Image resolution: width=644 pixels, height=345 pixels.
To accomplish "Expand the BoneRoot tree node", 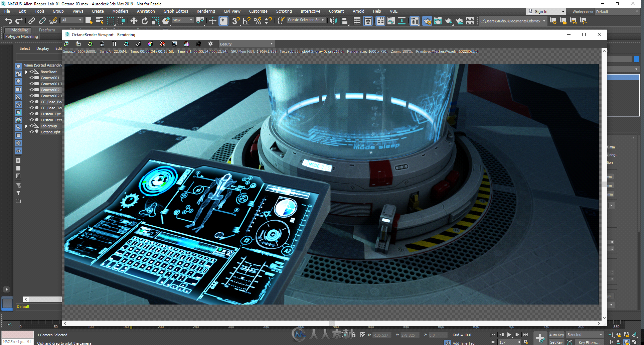I will point(26,72).
